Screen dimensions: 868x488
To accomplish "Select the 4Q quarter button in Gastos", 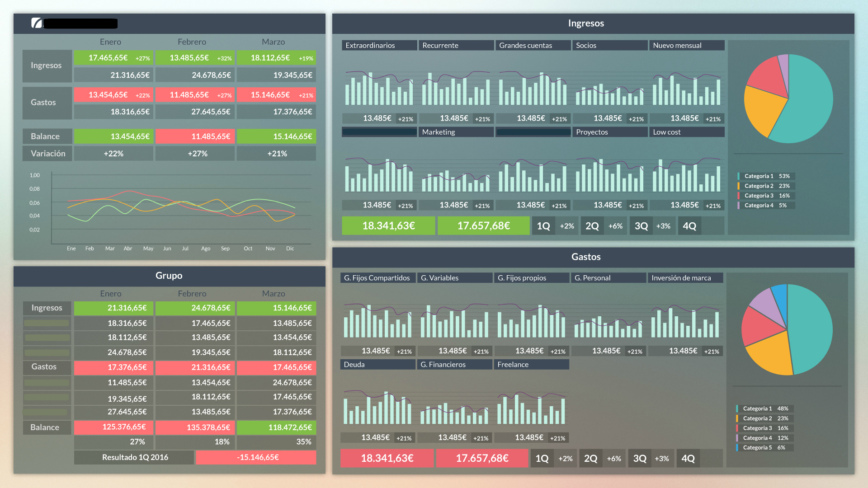I will (x=688, y=459).
